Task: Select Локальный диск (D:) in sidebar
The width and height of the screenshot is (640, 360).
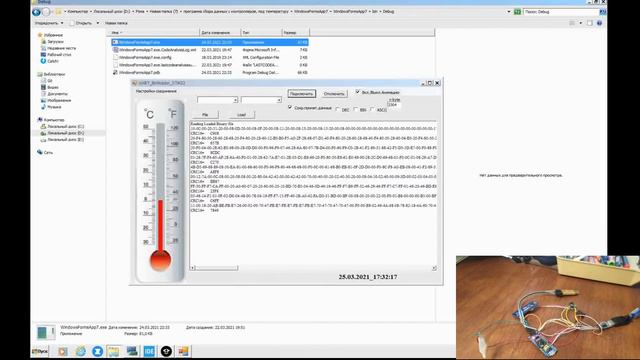Action: click(62, 133)
